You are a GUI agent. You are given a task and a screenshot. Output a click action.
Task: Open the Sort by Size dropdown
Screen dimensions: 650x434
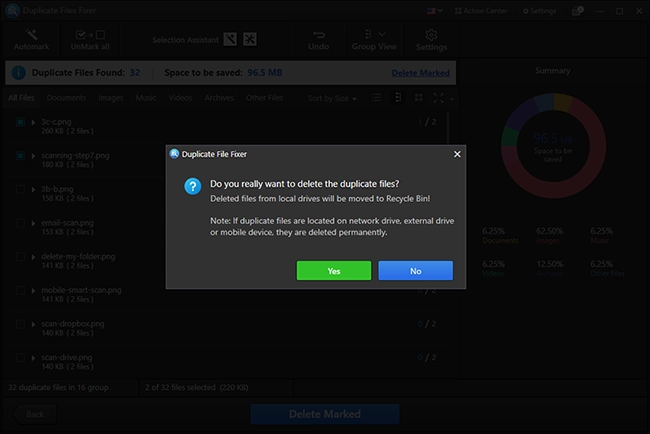coord(332,98)
